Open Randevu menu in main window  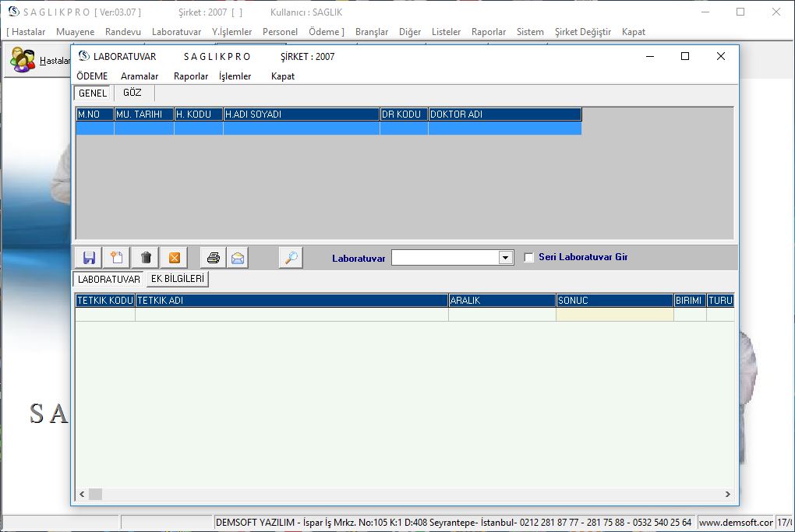coord(123,32)
